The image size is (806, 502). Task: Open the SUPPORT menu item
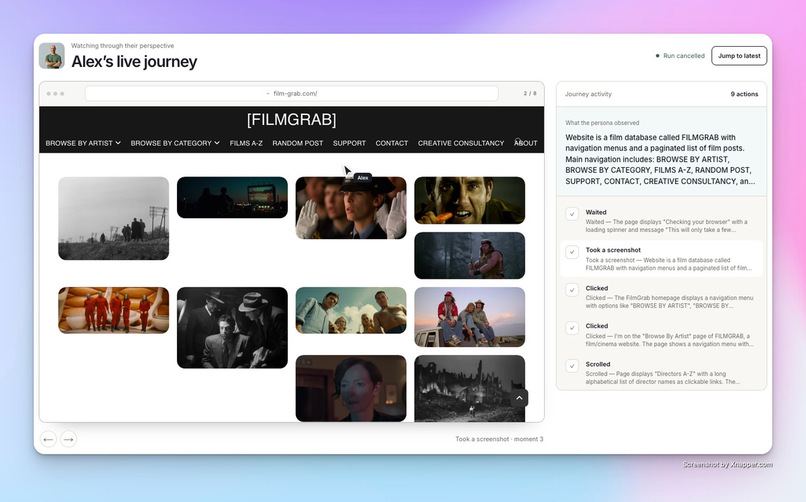[349, 143]
